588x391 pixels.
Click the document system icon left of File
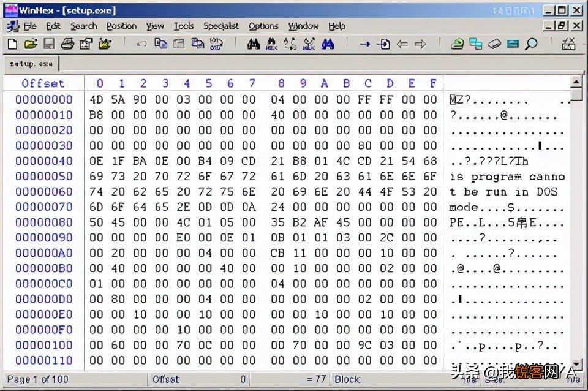(13, 26)
